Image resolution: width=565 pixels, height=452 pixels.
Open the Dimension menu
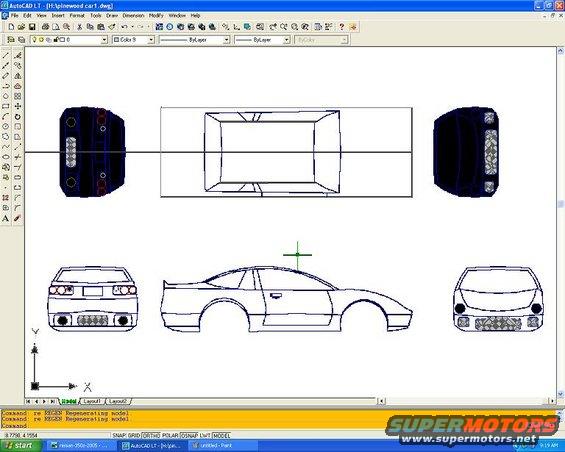[133, 15]
